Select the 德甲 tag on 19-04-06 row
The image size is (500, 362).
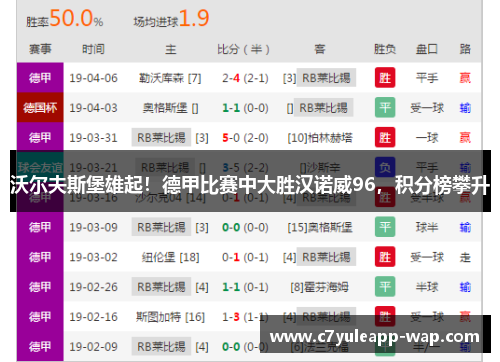[40, 78]
